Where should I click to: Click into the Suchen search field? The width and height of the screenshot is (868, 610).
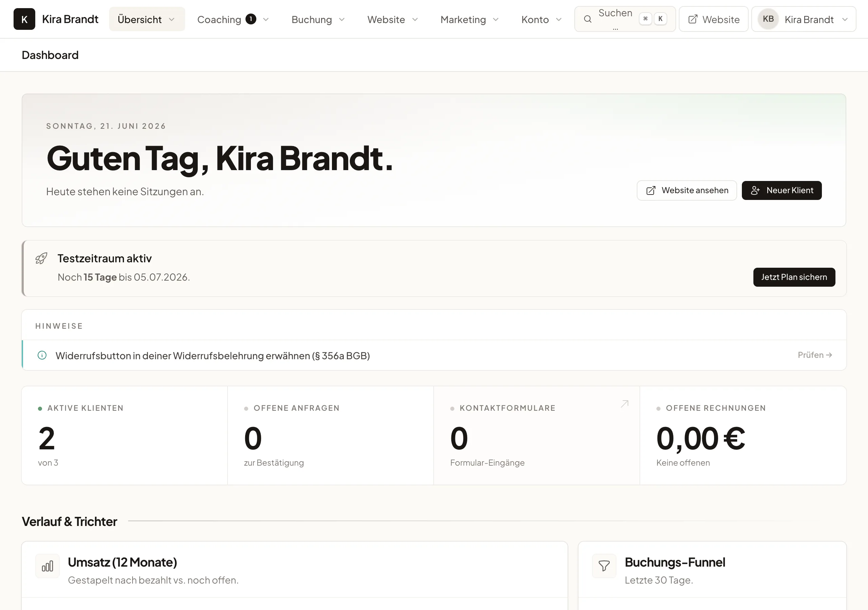pos(625,19)
